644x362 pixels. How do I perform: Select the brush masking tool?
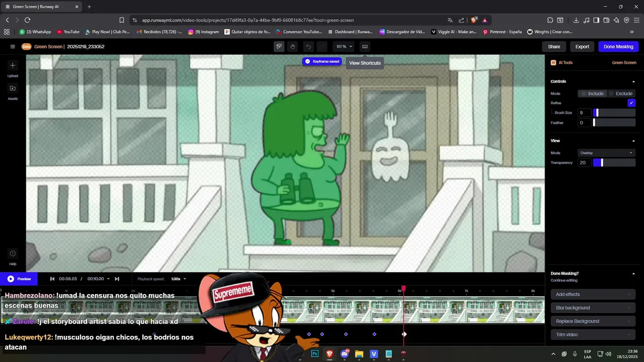coord(279,46)
